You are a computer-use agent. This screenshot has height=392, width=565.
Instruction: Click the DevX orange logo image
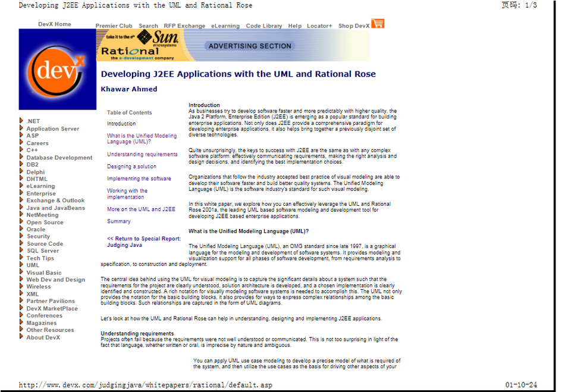point(57,70)
